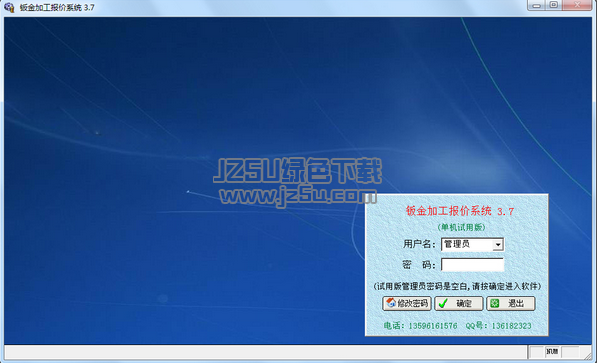This screenshot has height=363, width=597.
Task: Minimize the application window
Action: click(536, 5)
